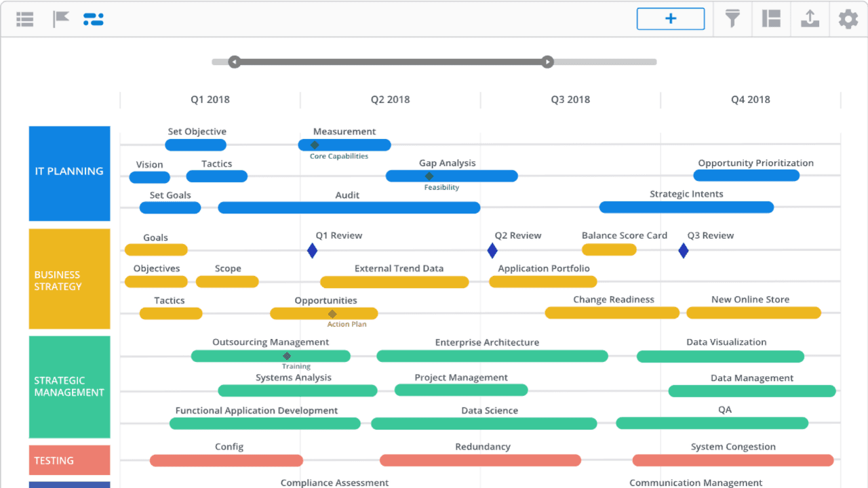Click the Q3 Review milestone diamond
The image size is (868, 488).
(x=684, y=251)
